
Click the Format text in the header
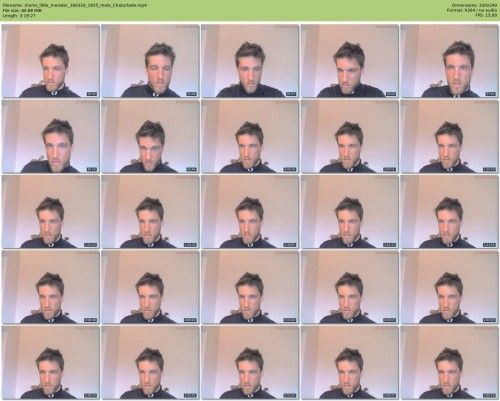(472, 10)
